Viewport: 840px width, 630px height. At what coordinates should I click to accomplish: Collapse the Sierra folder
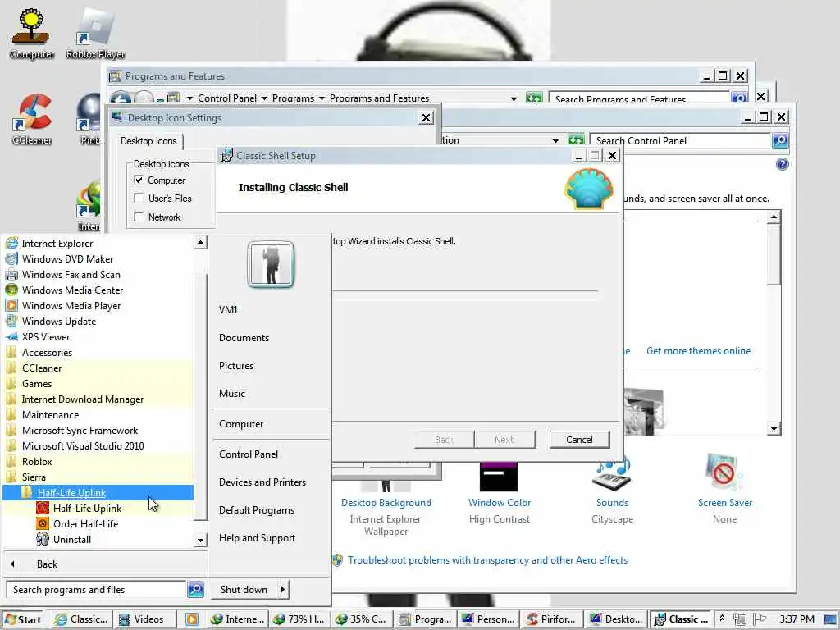tap(33, 477)
